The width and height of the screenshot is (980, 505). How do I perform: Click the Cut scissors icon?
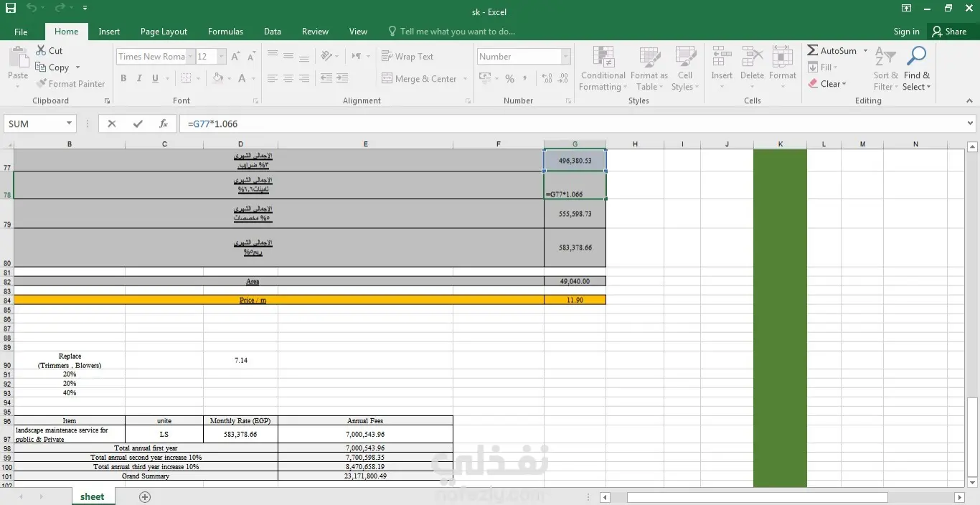pyautogui.click(x=42, y=51)
